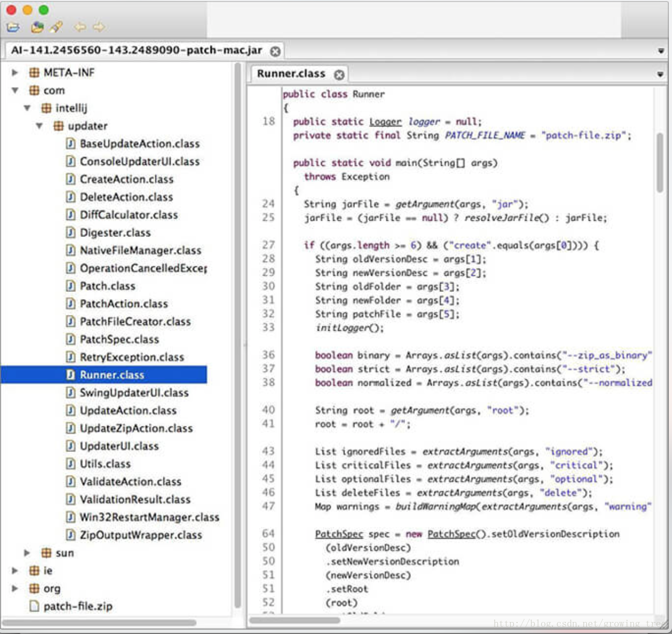672x634 pixels.
Task: Collapse the com package node
Action: pyautogui.click(x=15, y=90)
